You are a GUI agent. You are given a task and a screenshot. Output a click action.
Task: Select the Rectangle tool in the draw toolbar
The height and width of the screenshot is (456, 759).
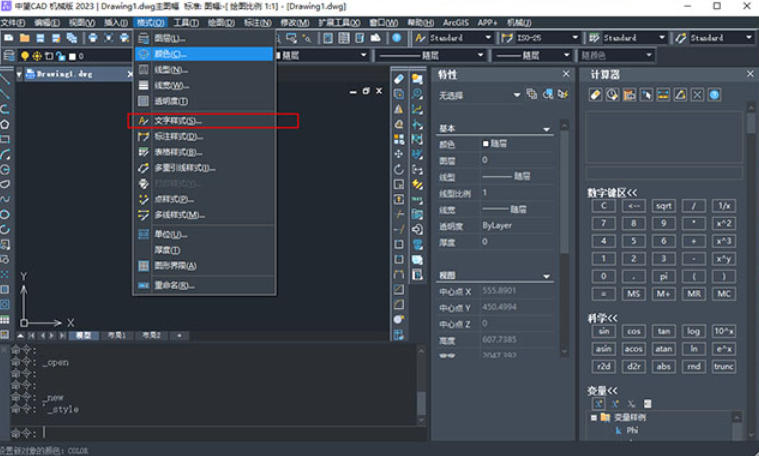(5, 139)
